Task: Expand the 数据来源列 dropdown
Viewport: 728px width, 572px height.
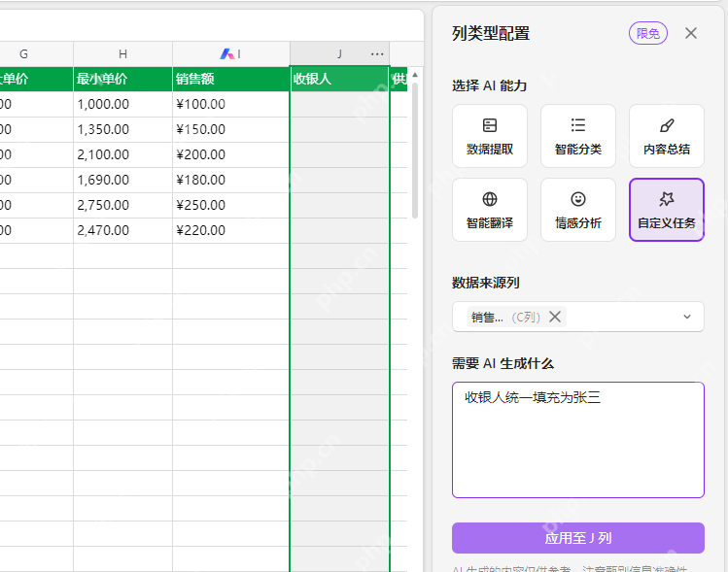Action: pyautogui.click(x=686, y=317)
